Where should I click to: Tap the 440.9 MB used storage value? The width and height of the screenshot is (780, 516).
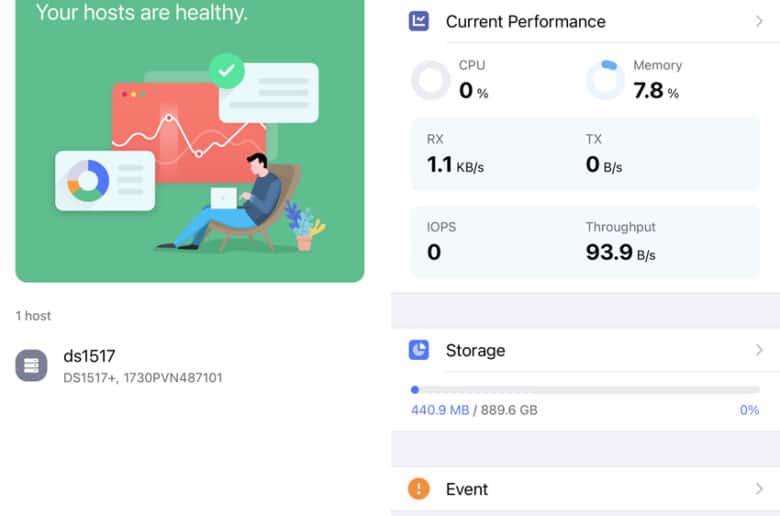click(440, 410)
